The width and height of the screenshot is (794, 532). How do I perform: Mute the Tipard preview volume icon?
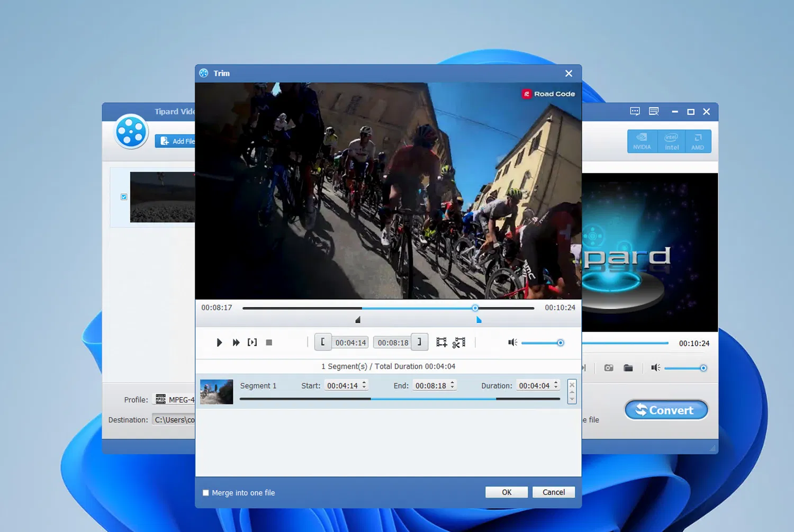(x=655, y=368)
